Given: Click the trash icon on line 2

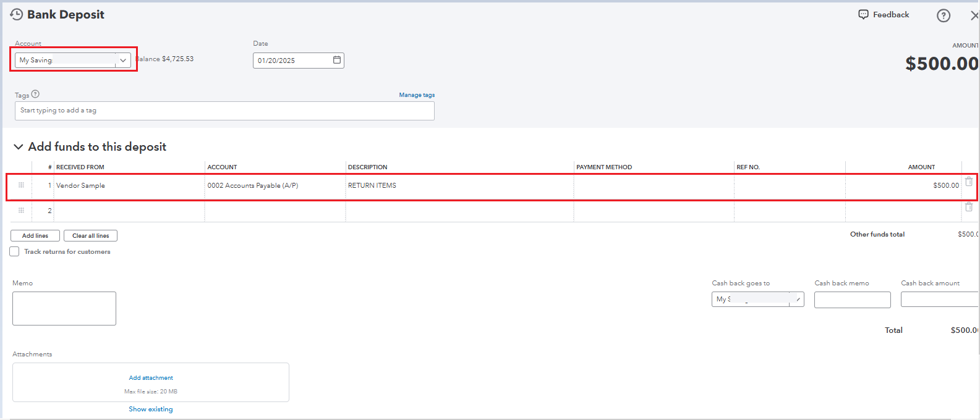Looking at the screenshot, I should (x=969, y=207).
